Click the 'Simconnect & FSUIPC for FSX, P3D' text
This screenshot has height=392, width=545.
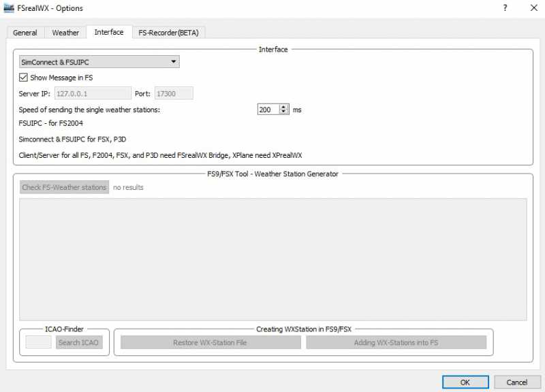point(72,140)
